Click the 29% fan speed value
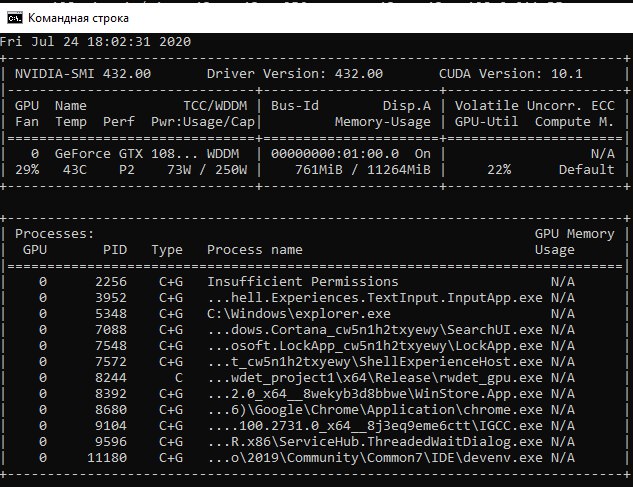This screenshot has width=633, height=487. click(x=26, y=169)
